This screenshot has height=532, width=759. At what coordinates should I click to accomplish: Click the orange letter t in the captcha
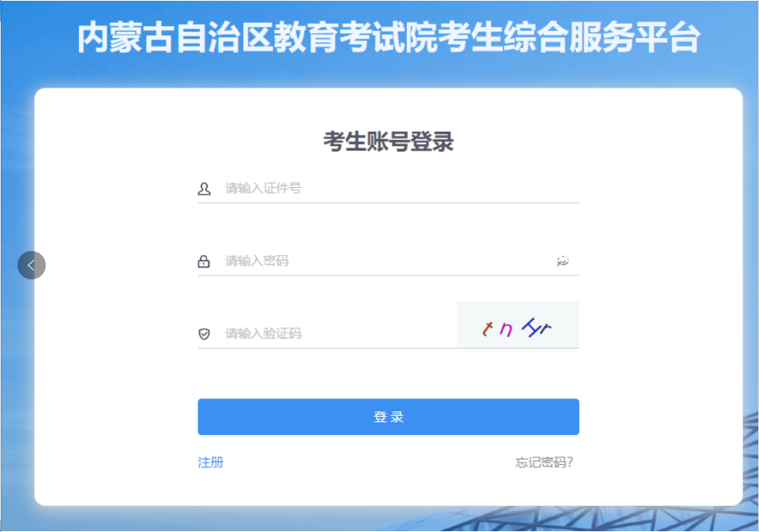pyautogui.click(x=487, y=329)
